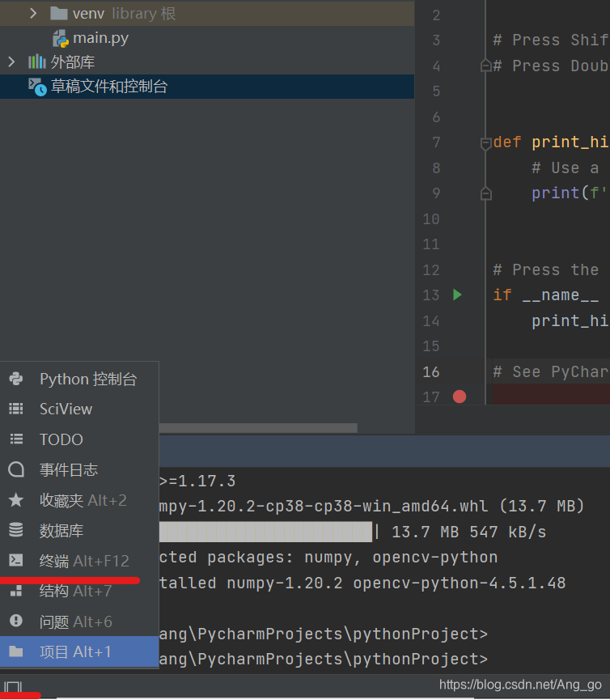Open 结构 Alt+7 tool window
610x700 pixels.
(79, 591)
